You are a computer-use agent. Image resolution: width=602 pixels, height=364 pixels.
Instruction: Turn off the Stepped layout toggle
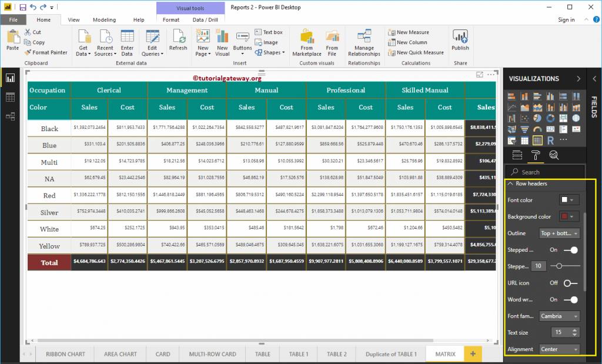pyautogui.click(x=574, y=251)
